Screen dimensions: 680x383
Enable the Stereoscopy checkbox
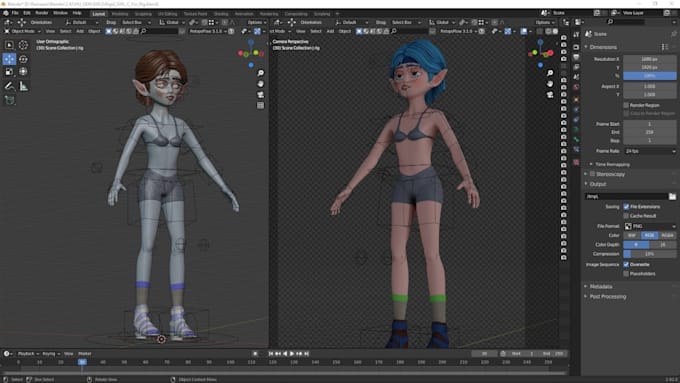[x=592, y=174]
